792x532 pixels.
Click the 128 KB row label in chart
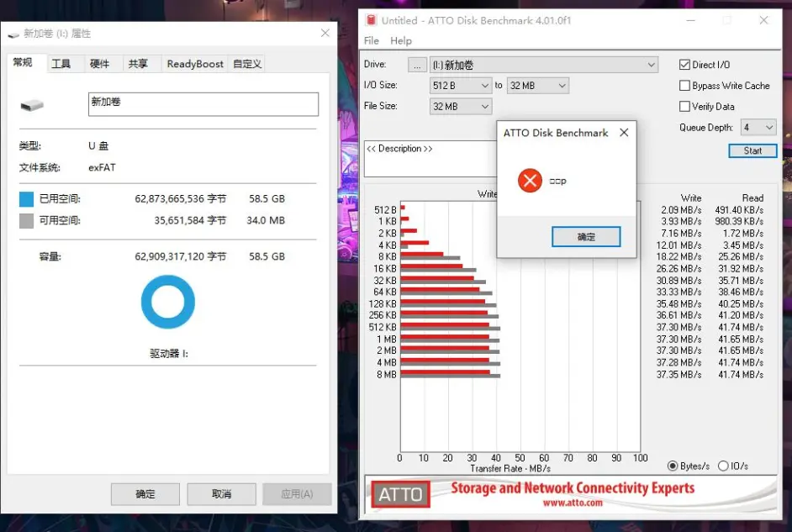[383, 304]
